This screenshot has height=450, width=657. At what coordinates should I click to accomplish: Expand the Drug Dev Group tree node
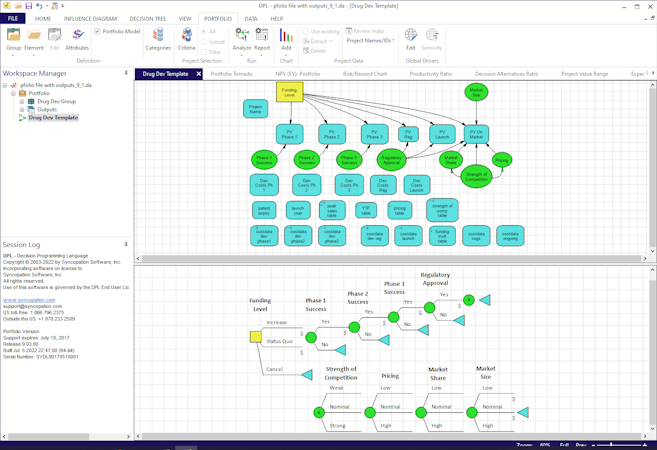click(22, 101)
